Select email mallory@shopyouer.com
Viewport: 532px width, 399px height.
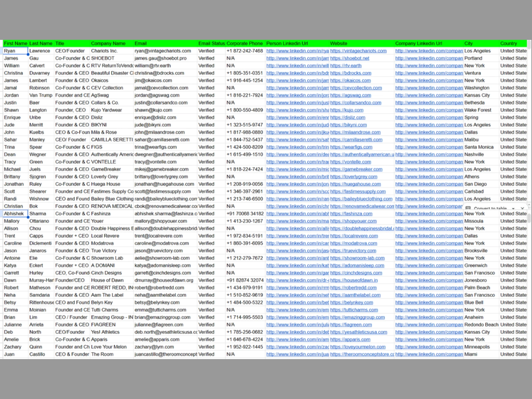click(x=166, y=221)
